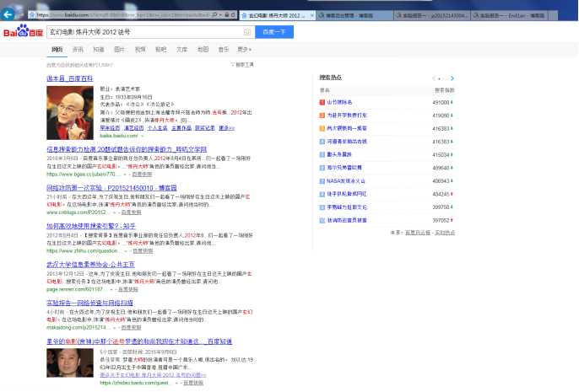This screenshot has height=392, width=579.
Task: Click the refresh icon in address bar
Action: (233, 14)
